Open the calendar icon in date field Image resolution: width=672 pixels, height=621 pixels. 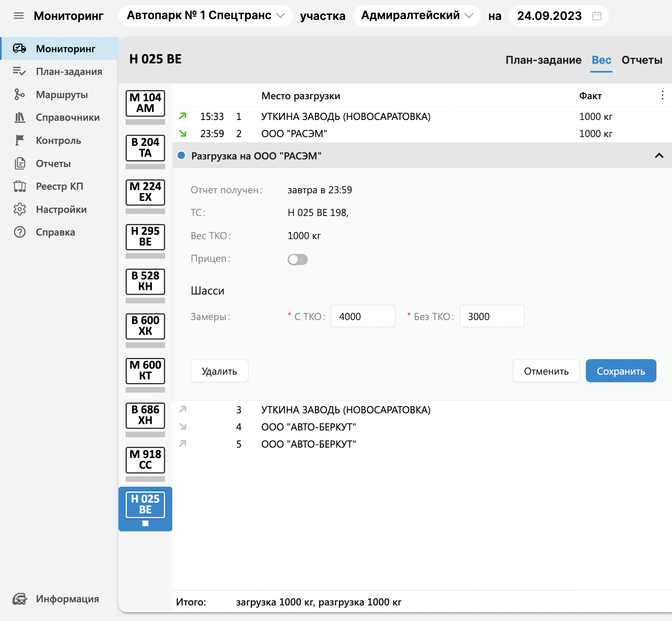(x=597, y=16)
